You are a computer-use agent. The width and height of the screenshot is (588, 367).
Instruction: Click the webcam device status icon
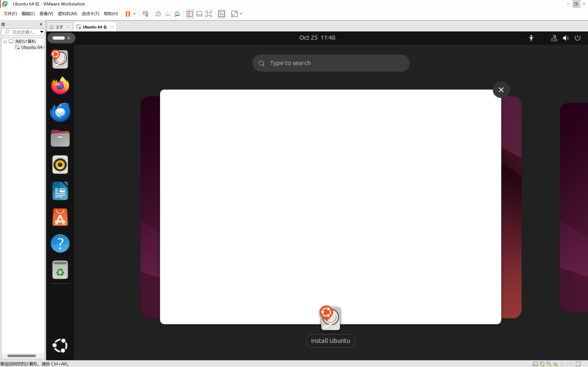(x=562, y=364)
